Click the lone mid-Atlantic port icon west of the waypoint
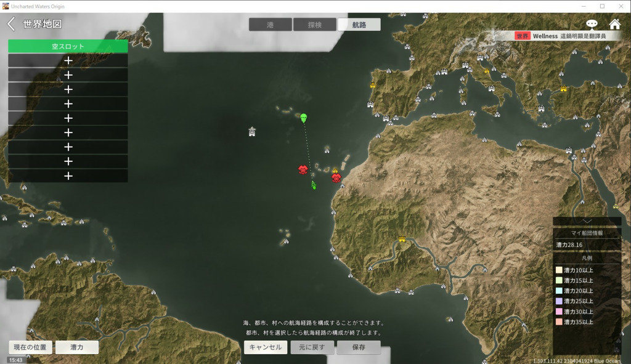This screenshot has width=631, height=364. click(x=252, y=131)
